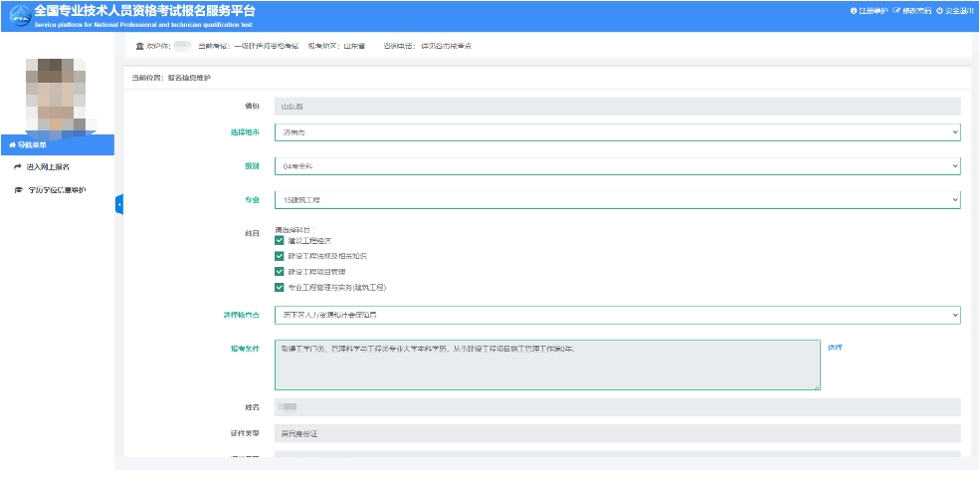Click the home icon beside 导航菜单

[12, 145]
